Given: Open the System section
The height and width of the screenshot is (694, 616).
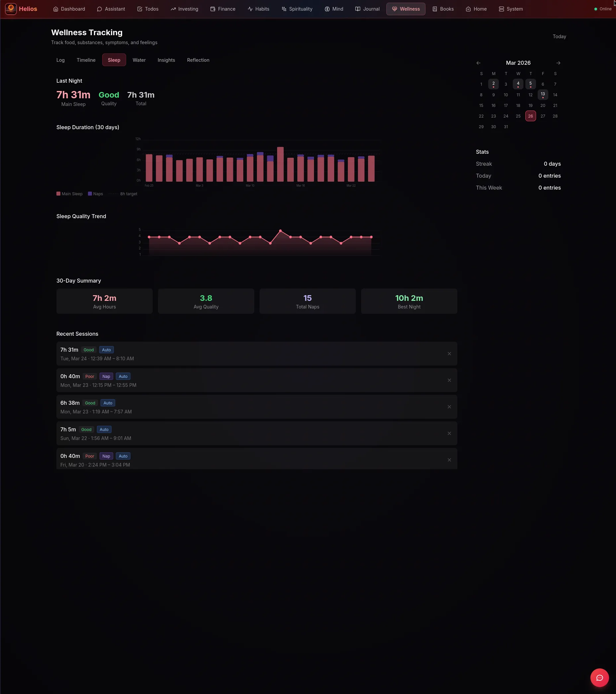Looking at the screenshot, I should point(511,9).
